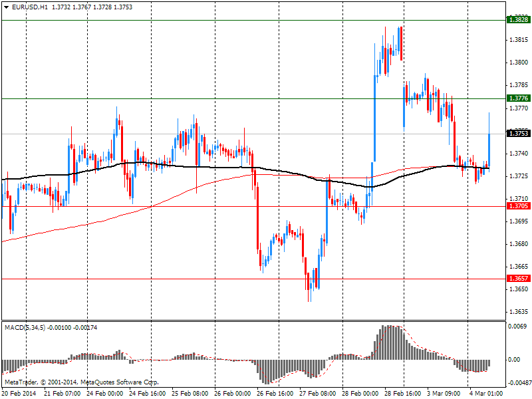The image size is (532, 399).
Task: Click the current price label 1.3753
Action: [519, 134]
